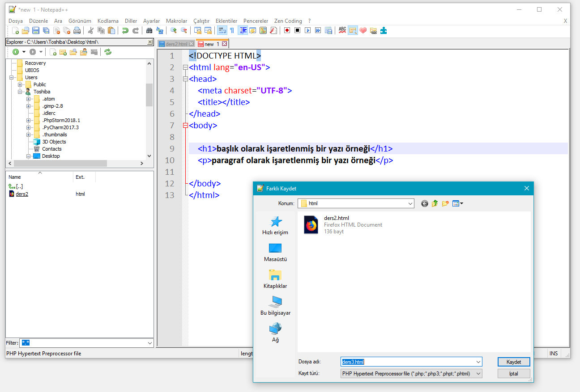Refresh the Explorer panel with green arrows icon
Viewport: 580px width, 392px height.
[x=108, y=52]
